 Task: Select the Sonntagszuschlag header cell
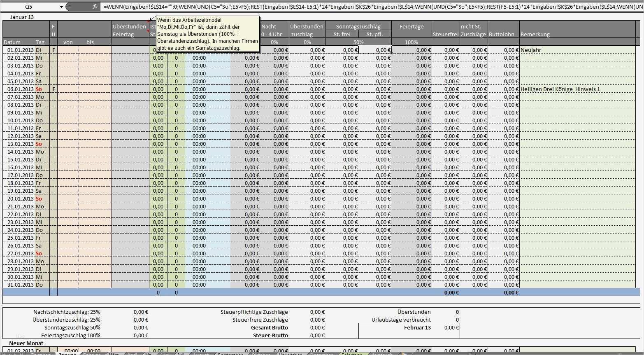(x=358, y=26)
